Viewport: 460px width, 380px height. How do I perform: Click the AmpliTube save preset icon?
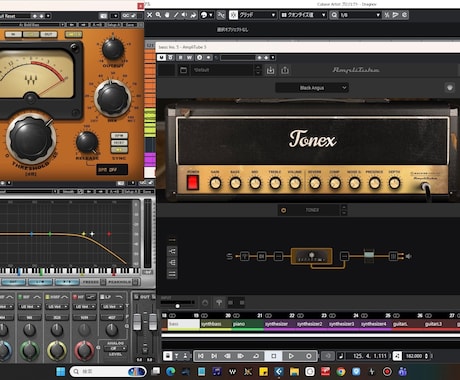[270, 70]
